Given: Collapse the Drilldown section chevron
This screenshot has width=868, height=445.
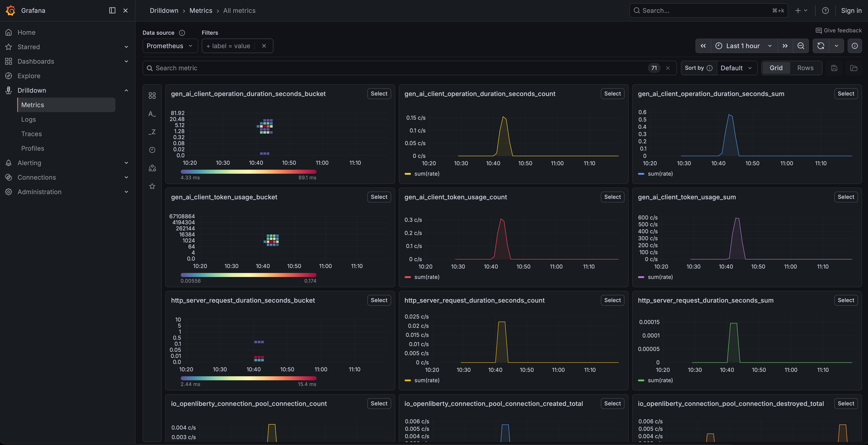Looking at the screenshot, I should [126, 90].
